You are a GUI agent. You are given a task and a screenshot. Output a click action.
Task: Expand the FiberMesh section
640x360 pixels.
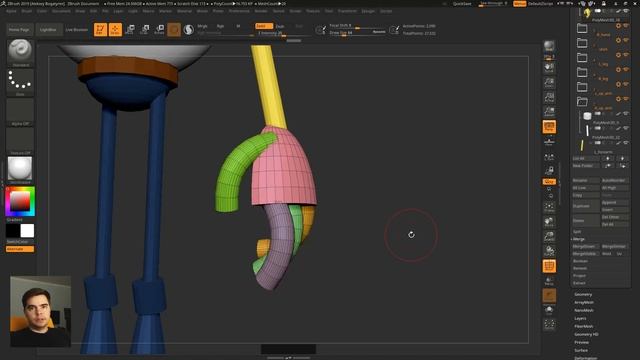click(584, 326)
